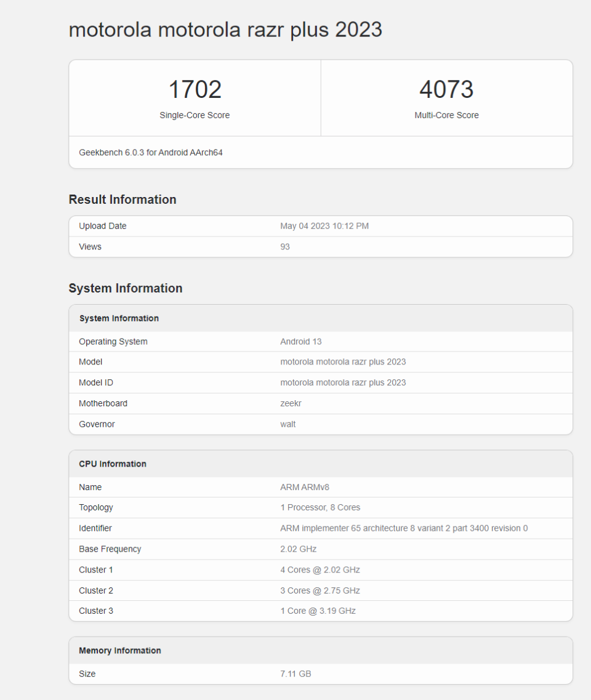This screenshot has height=700, width=591.
Task: Click the single-core score 1702
Action: tap(195, 90)
